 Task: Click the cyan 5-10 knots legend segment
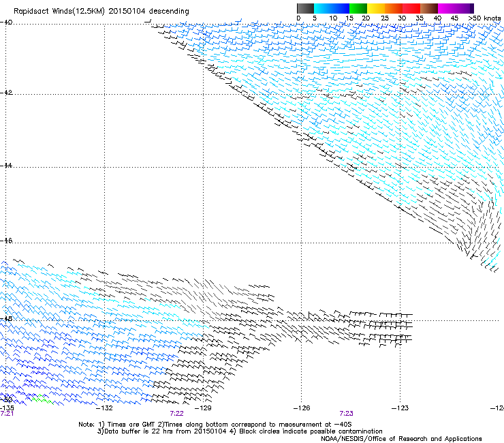pos(323,8)
